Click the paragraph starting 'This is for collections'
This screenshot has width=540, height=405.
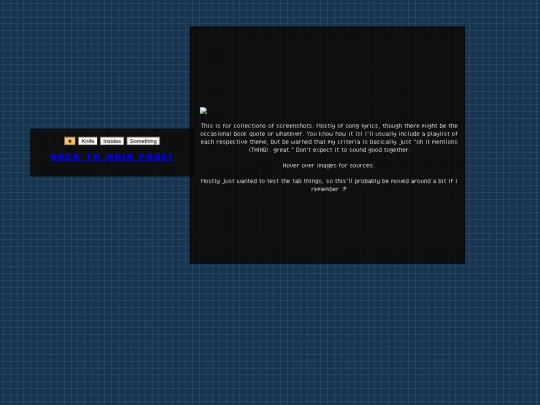(x=329, y=138)
